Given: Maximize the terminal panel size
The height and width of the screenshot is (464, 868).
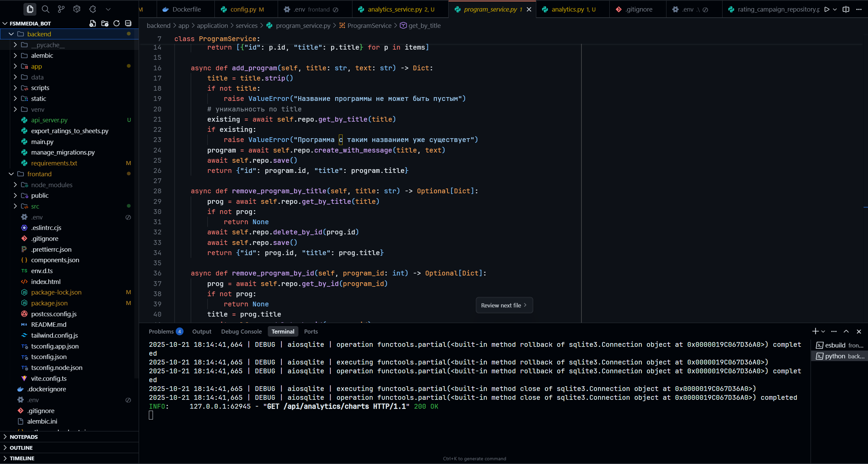Looking at the screenshot, I should click(846, 332).
